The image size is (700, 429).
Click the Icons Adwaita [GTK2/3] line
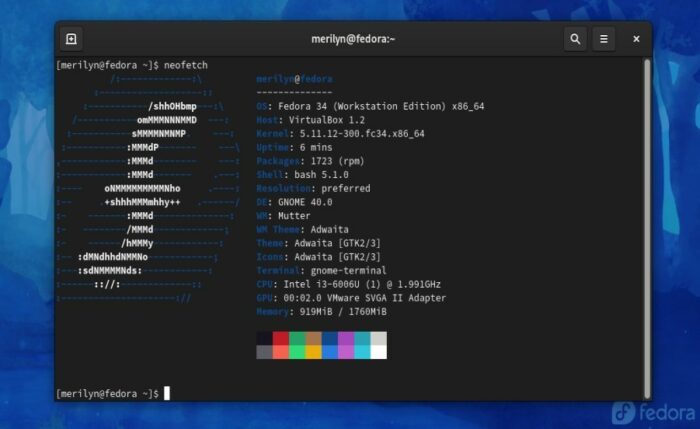point(318,257)
